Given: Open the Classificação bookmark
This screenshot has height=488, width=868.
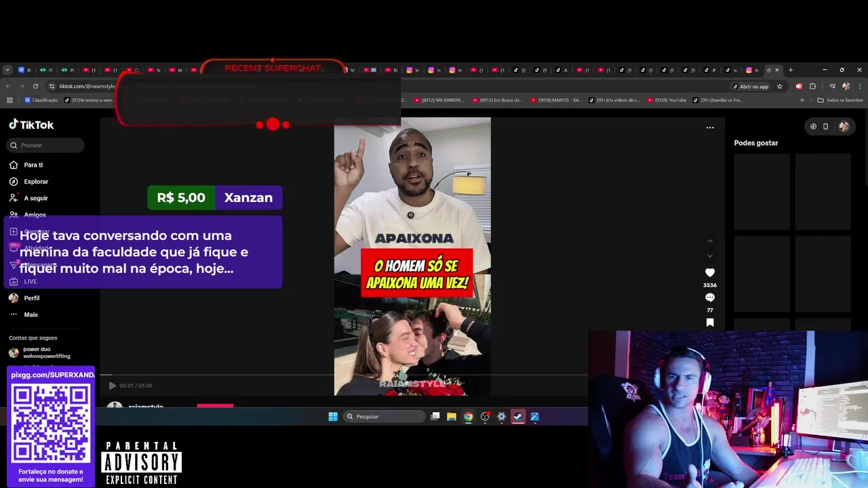Looking at the screenshot, I should coord(41,100).
